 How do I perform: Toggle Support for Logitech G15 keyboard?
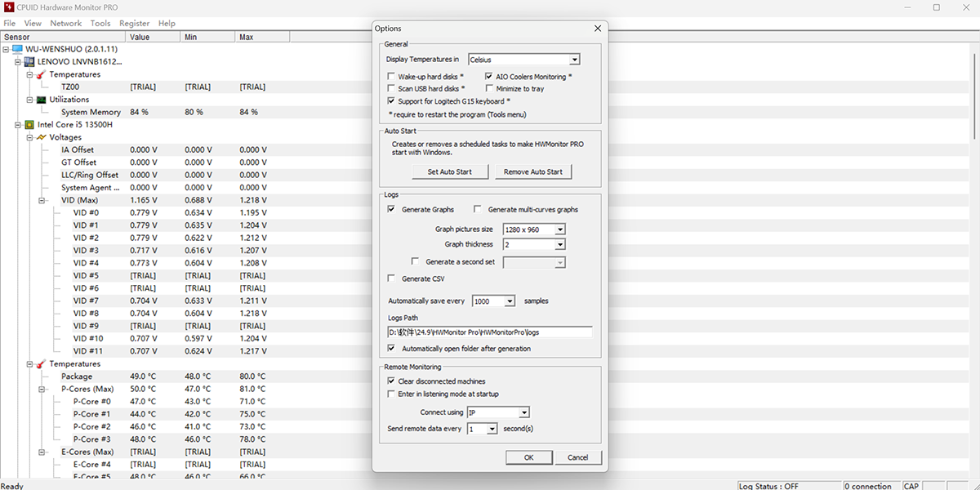point(391,101)
